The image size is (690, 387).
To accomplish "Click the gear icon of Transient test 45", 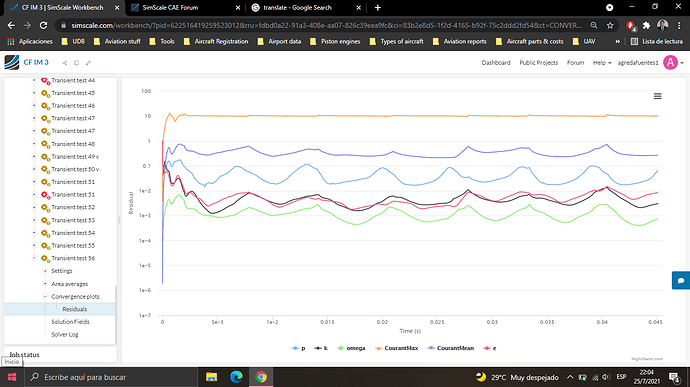I will (x=45, y=93).
